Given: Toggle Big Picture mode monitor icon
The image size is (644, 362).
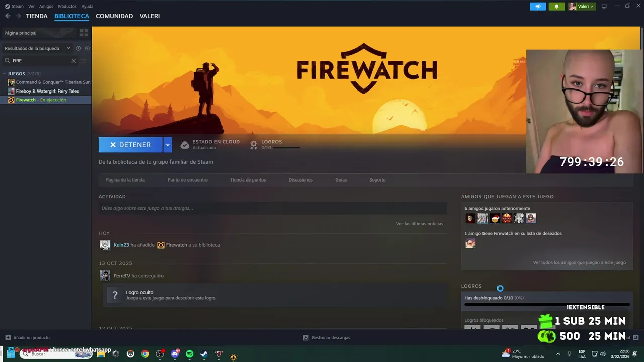Looking at the screenshot, I should point(604,6).
